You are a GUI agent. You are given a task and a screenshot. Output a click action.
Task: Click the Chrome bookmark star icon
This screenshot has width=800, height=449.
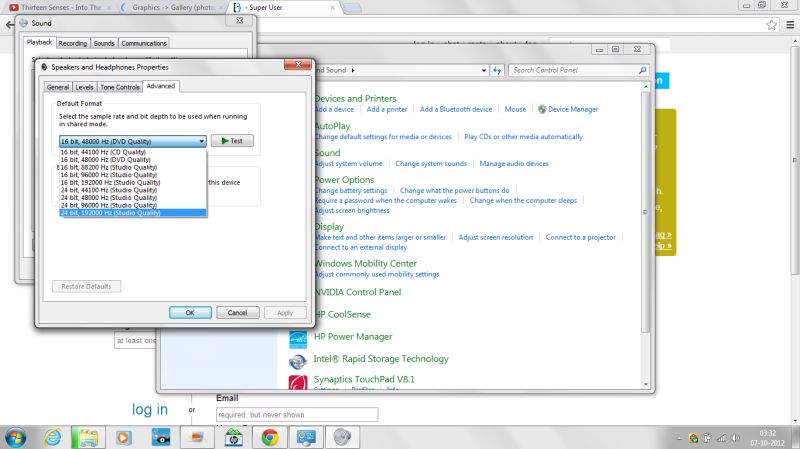click(x=771, y=24)
